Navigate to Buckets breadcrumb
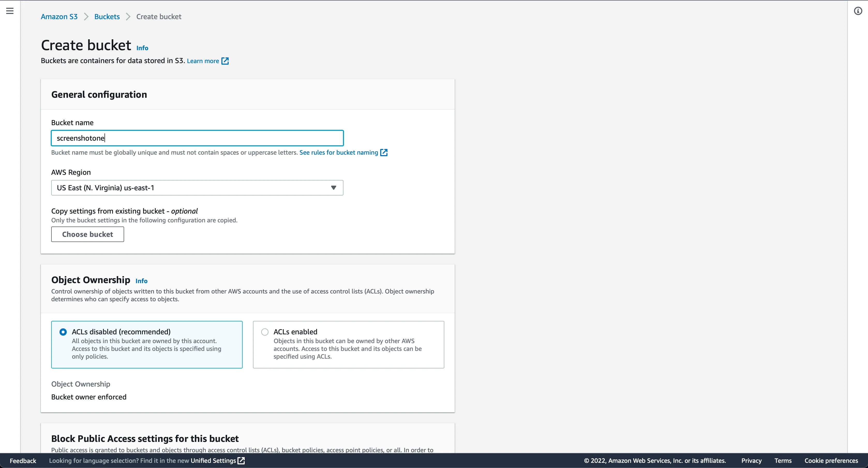The height and width of the screenshot is (468, 868). point(107,17)
